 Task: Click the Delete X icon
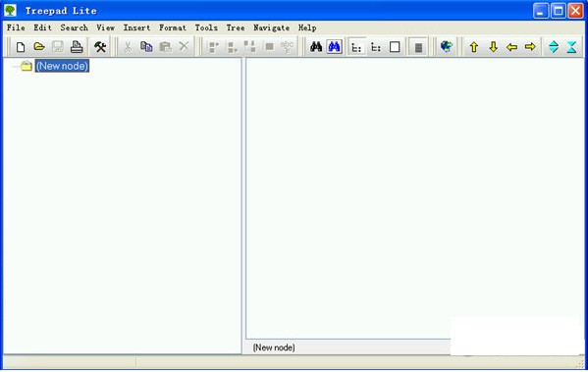tap(184, 47)
